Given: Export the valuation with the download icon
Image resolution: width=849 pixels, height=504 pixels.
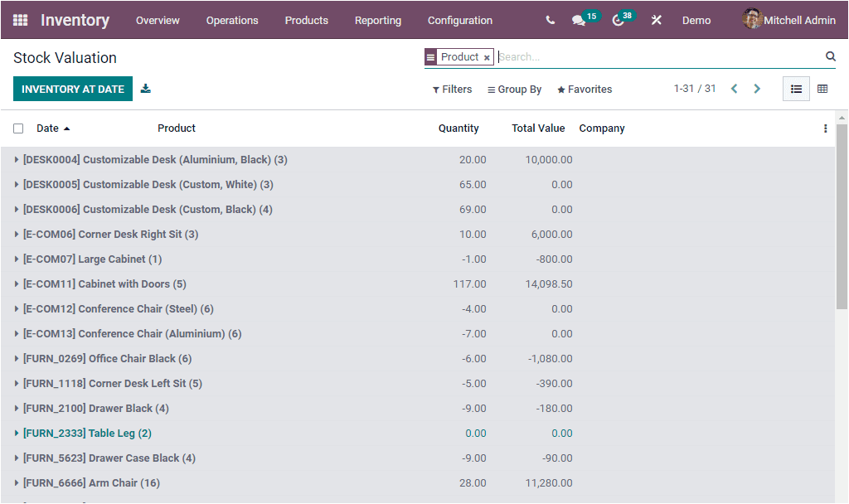Looking at the screenshot, I should [145, 87].
